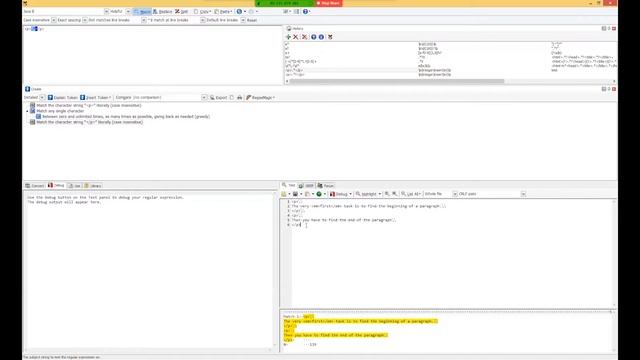Click the save icon in the Test toolbar
This screenshot has height=360, width=640.
coord(296,194)
